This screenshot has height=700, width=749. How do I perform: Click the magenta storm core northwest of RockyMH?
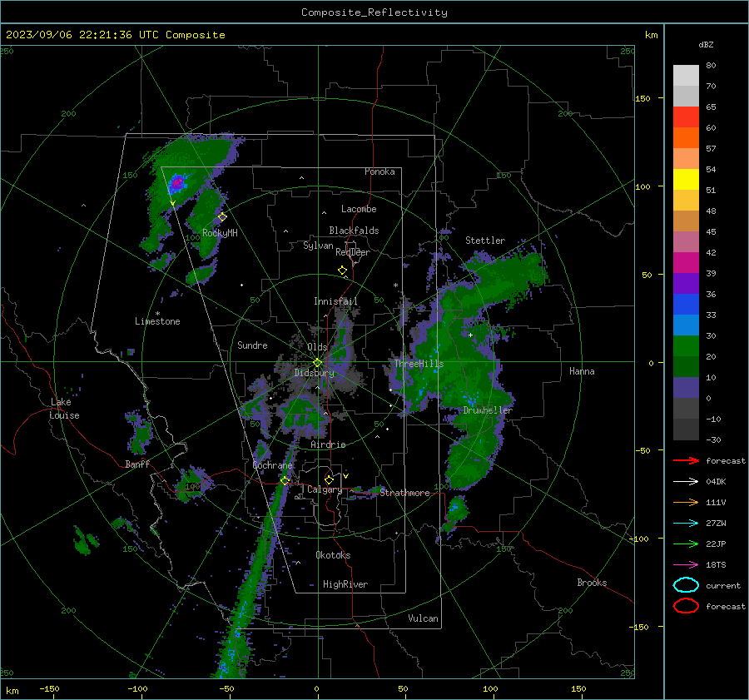tap(177, 182)
